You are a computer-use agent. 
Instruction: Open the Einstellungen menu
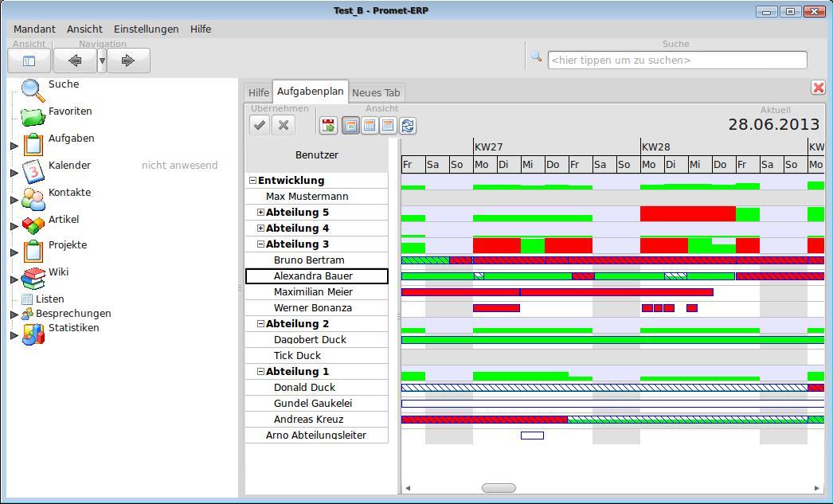(146, 29)
